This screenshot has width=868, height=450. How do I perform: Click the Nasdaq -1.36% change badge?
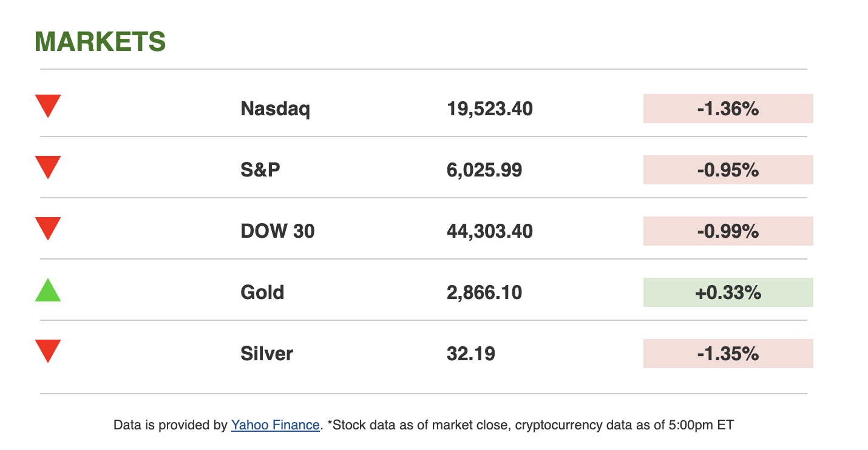[x=728, y=109]
